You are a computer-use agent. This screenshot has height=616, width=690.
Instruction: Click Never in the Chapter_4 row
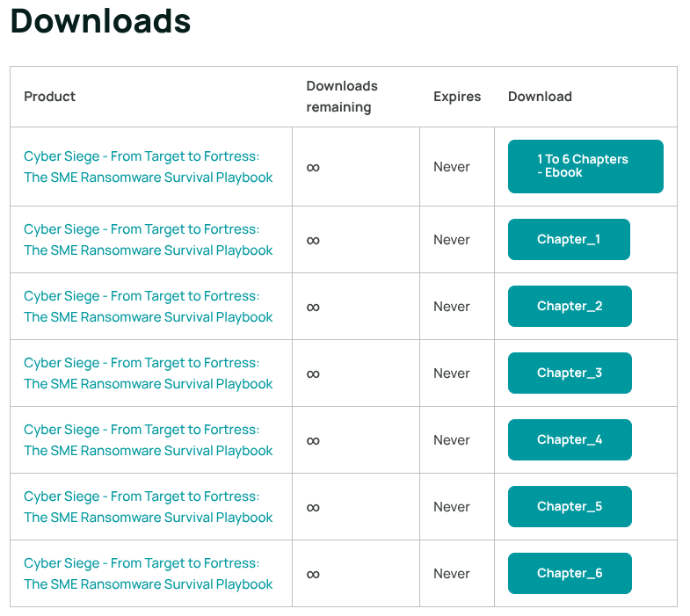coord(452,440)
